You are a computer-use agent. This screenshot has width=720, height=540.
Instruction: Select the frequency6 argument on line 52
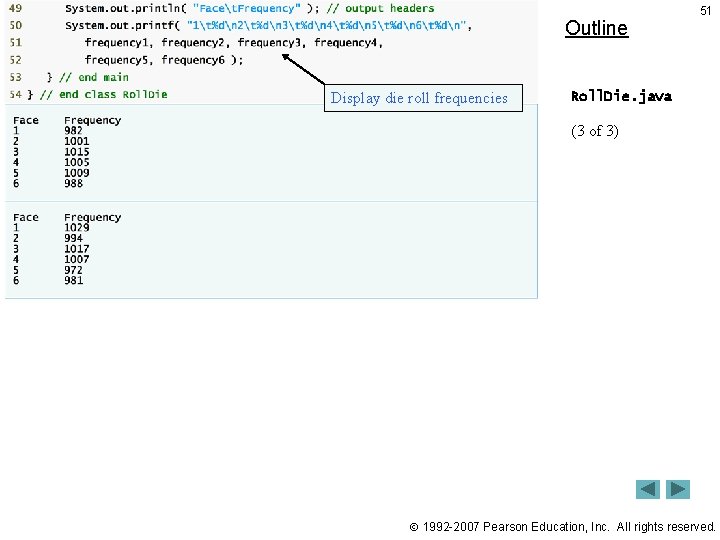point(193,60)
